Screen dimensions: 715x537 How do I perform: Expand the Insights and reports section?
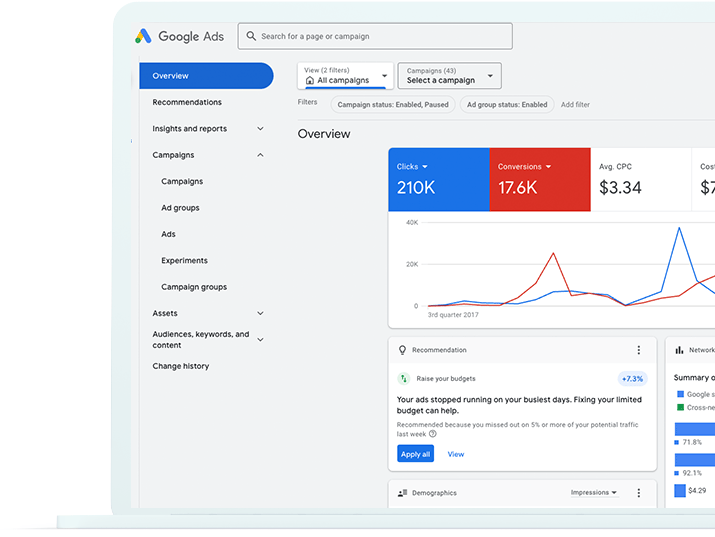[260, 129]
